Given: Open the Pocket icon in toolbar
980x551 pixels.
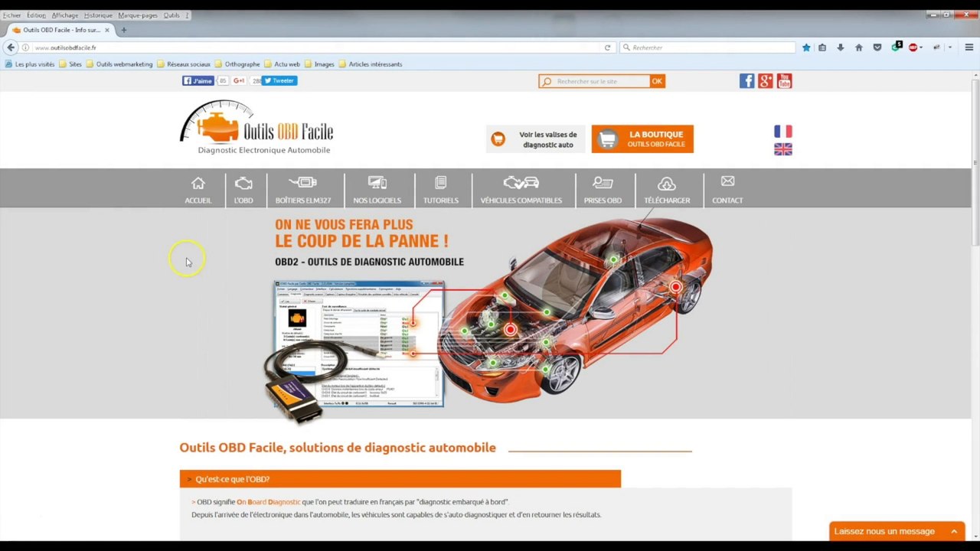Looking at the screenshot, I should (877, 47).
